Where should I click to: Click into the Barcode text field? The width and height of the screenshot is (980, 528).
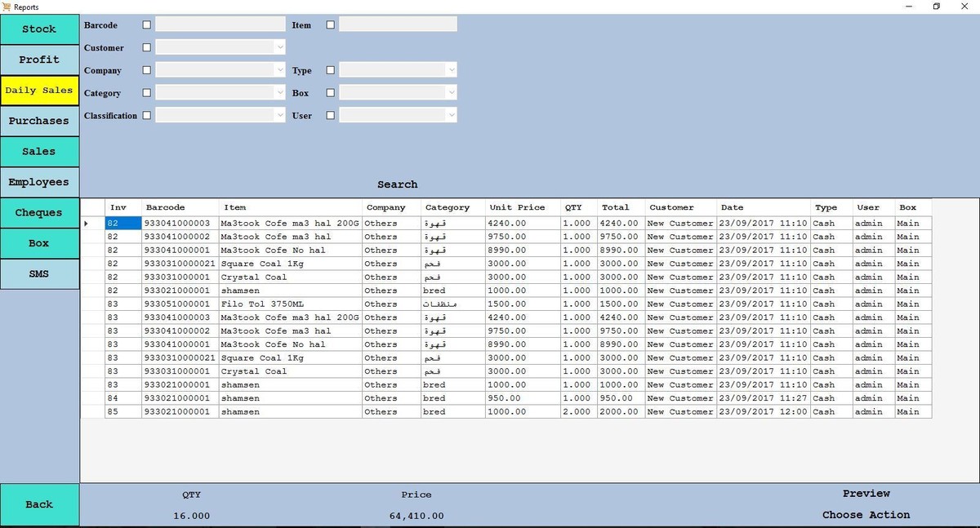point(220,25)
